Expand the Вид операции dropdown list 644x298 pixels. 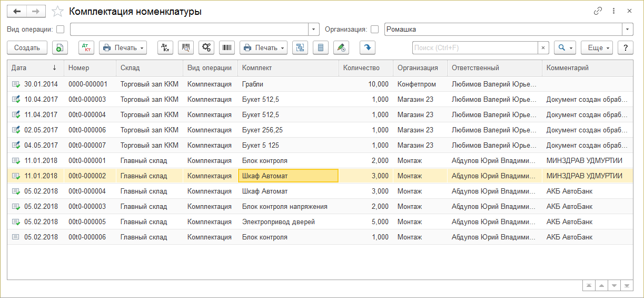pyautogui.click(x=314, y=30)
